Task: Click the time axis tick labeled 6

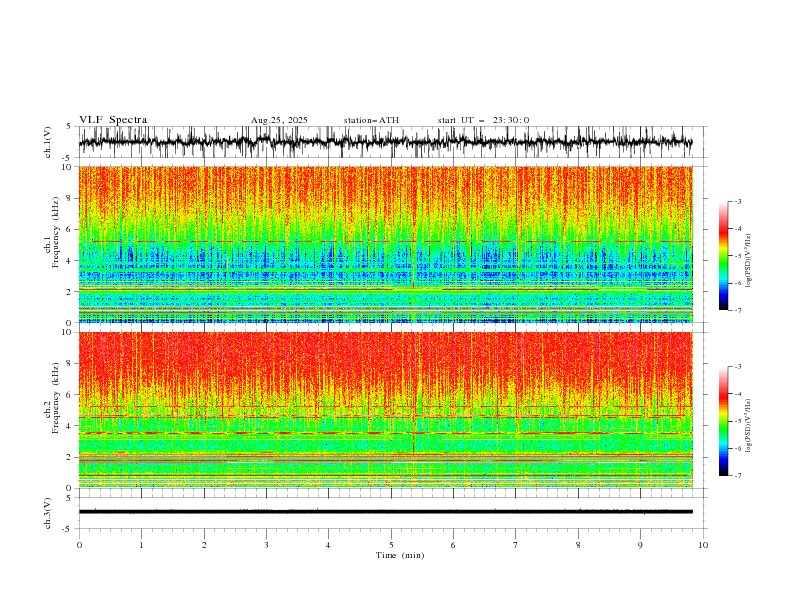Action: 453,545
